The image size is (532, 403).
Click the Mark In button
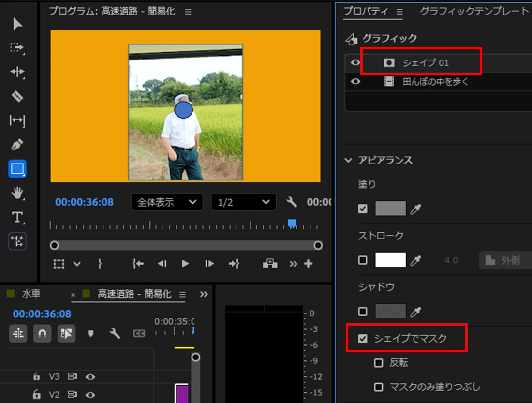tap(100, 264)
